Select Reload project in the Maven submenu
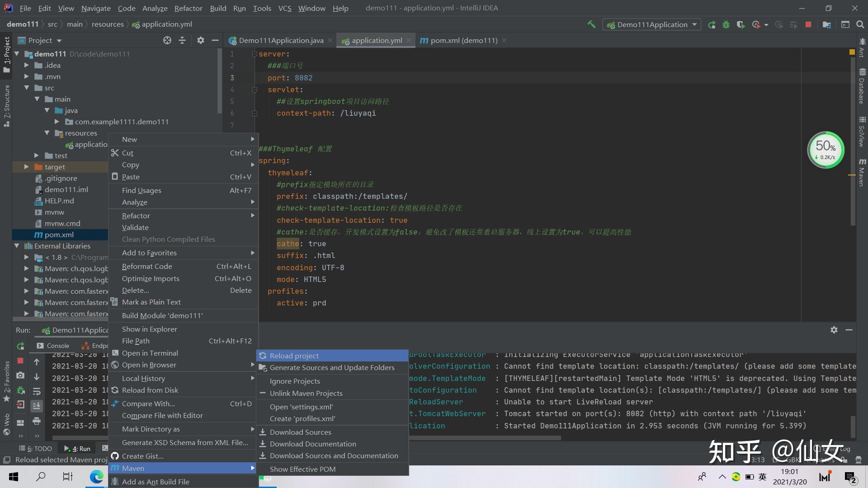 pos(294,356)
